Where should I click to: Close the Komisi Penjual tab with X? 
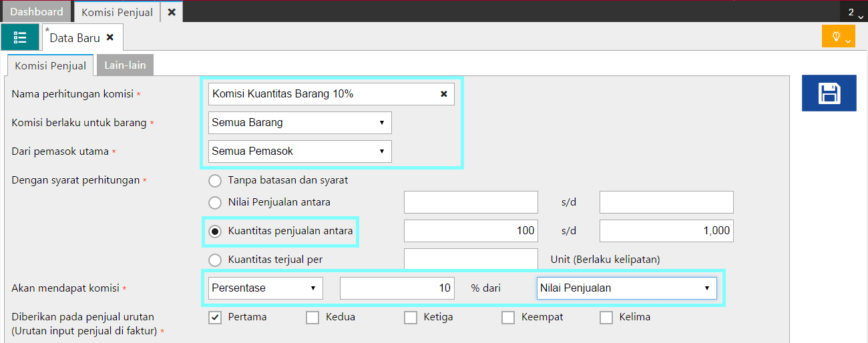[172, 12]
